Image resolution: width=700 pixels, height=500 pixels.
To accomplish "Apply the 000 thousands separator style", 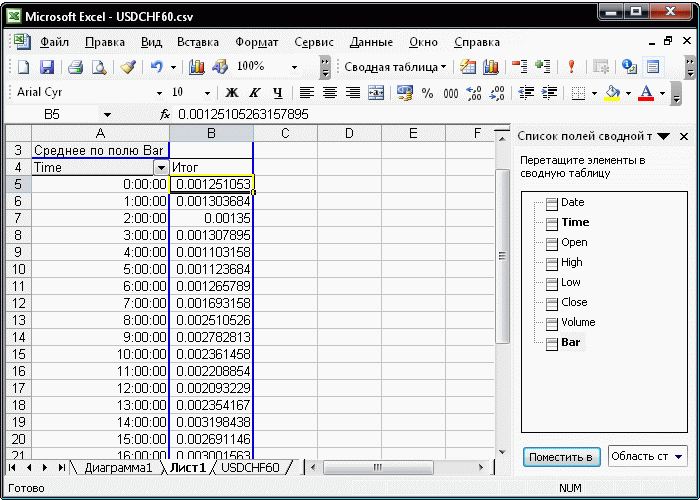I will 450,93.
